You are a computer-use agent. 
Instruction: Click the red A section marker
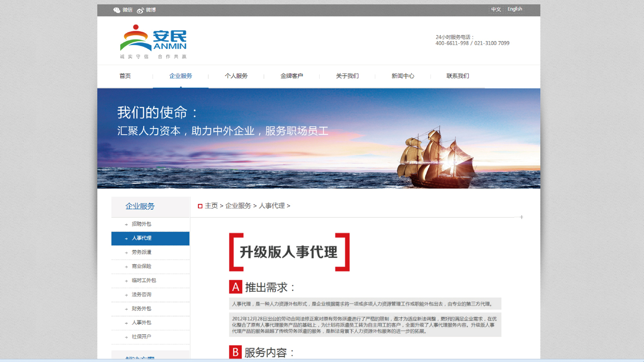point(236,287)
